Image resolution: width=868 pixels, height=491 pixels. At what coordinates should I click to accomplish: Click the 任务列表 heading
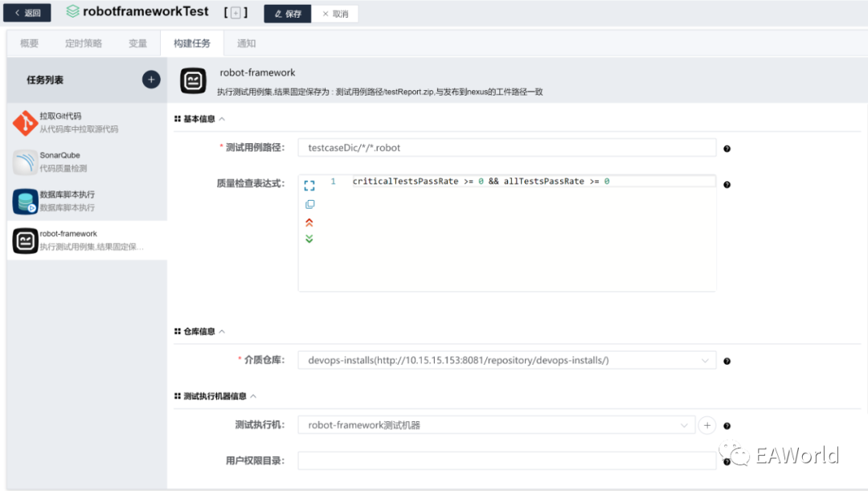(45, 80)
